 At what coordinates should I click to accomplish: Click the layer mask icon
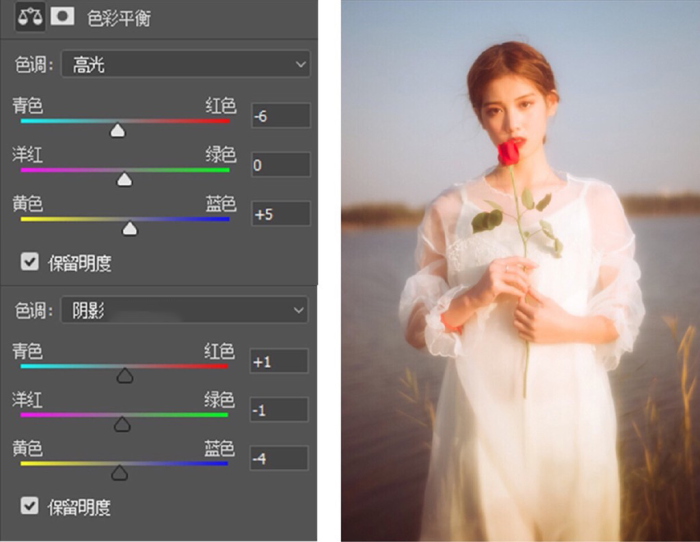click(62, 17)
